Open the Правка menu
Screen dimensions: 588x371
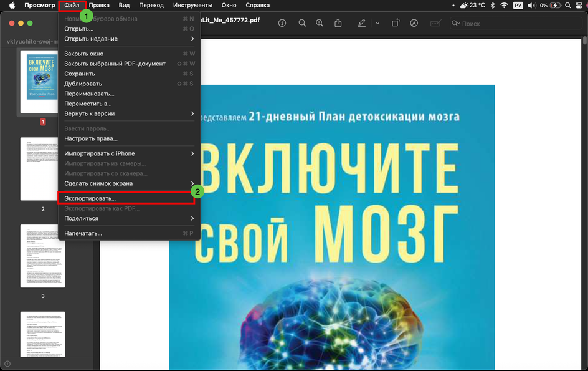tap(99, 5)
